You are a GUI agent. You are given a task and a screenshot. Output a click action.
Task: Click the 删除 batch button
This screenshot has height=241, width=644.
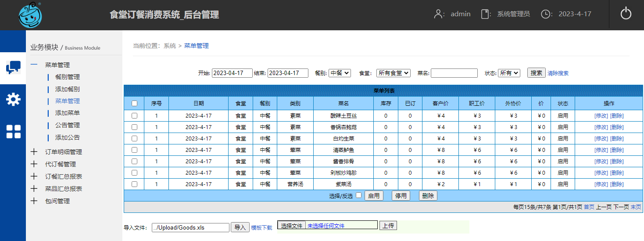pyautogui.click(x=428, y=196)
